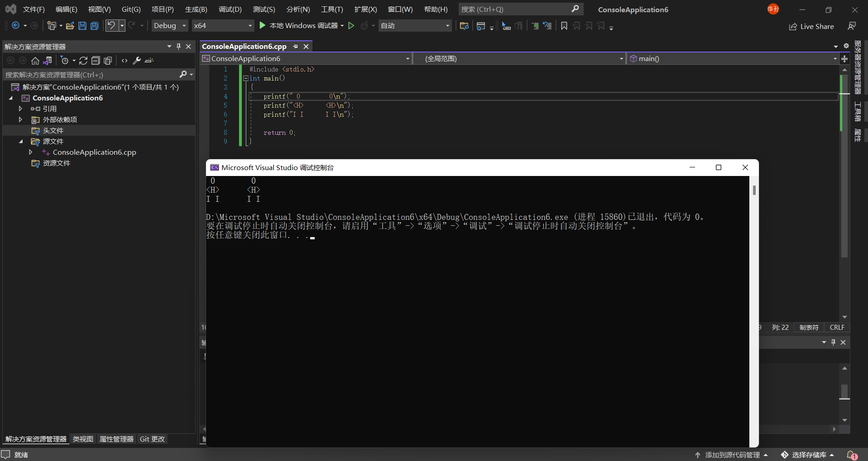The width and height of the screenshot is (868, 461).
Task: Expand the 外部依赖项 tree node
Action: (20, 119)
